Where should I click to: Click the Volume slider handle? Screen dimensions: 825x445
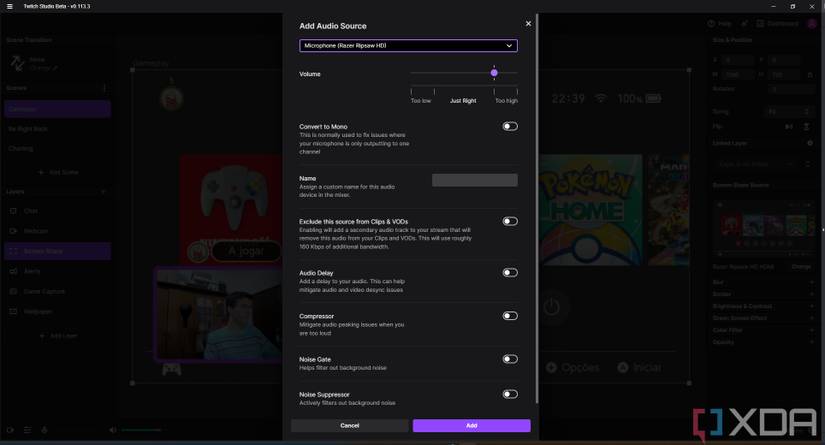494,73
